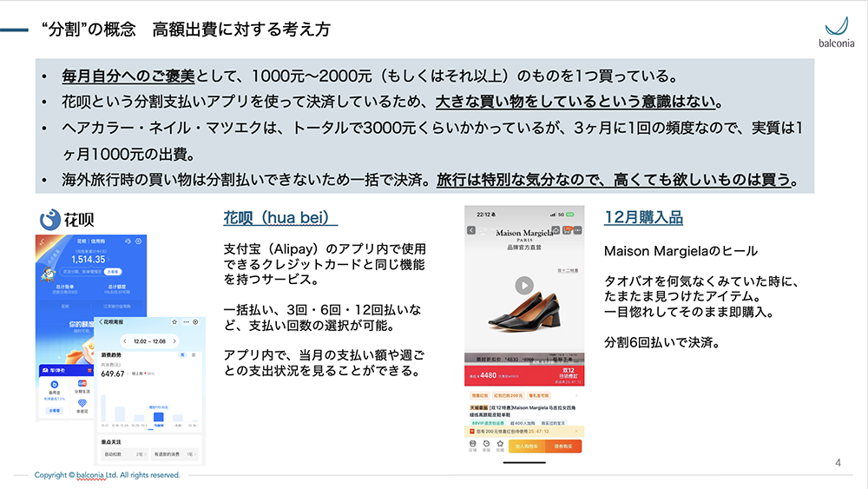Tap the ¥4480 price banner
This screenshot has height=489, width=868.
(x=524, y=375)
